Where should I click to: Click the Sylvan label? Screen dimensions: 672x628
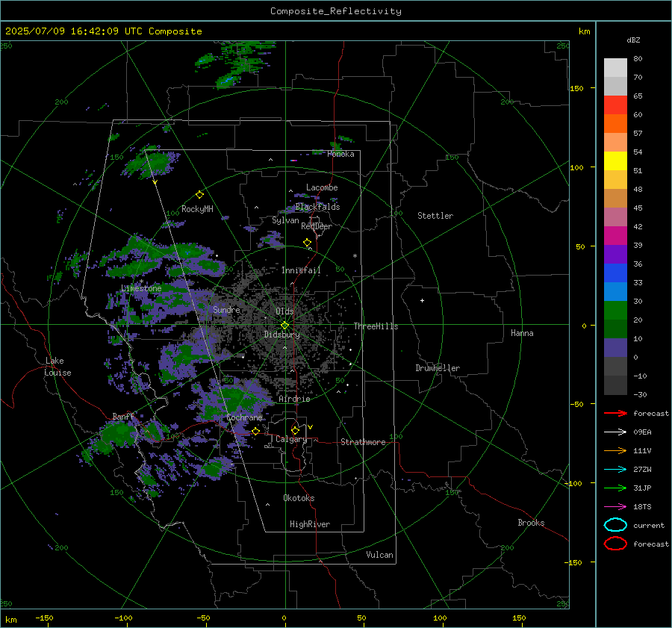[285, 220]
